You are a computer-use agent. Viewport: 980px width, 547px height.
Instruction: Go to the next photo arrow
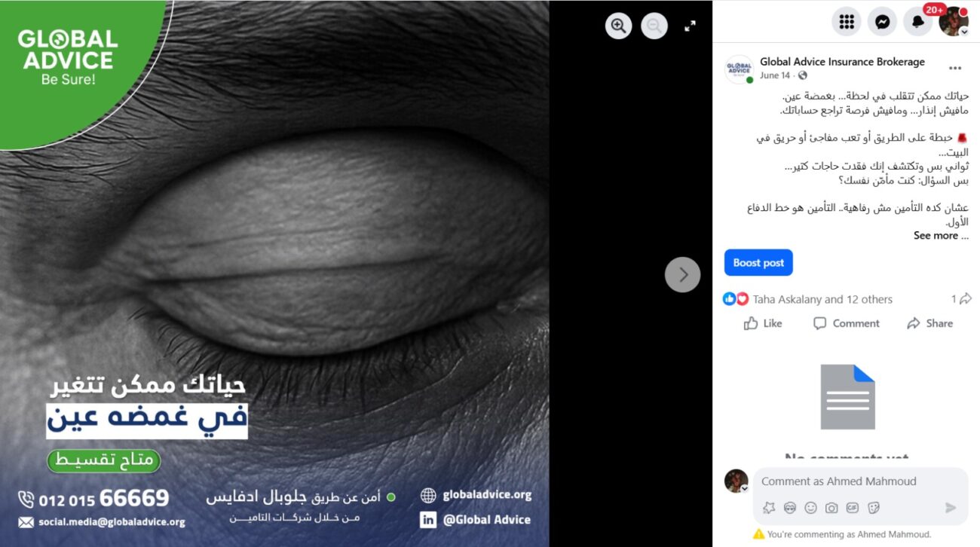[x=683, y=274]
